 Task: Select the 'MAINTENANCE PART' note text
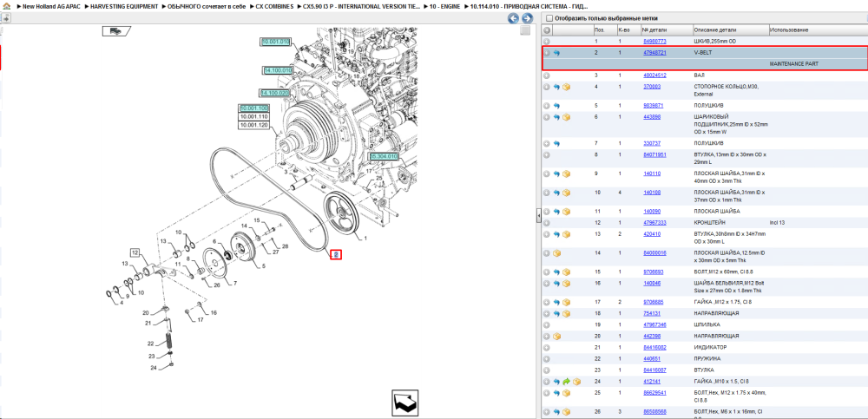[794, 64]
